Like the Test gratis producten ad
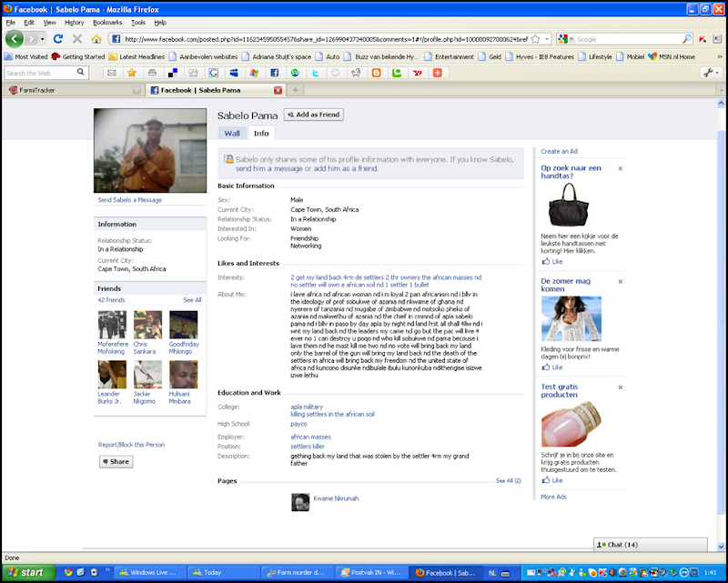Viewport: 728px width, 583px height. pos(552,480)
